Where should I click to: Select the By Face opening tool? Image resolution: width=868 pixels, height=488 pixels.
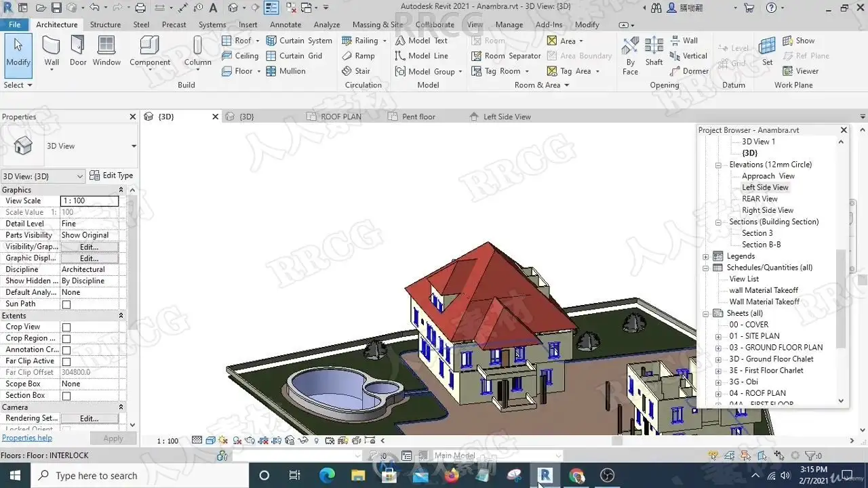[x=631, y=54]
